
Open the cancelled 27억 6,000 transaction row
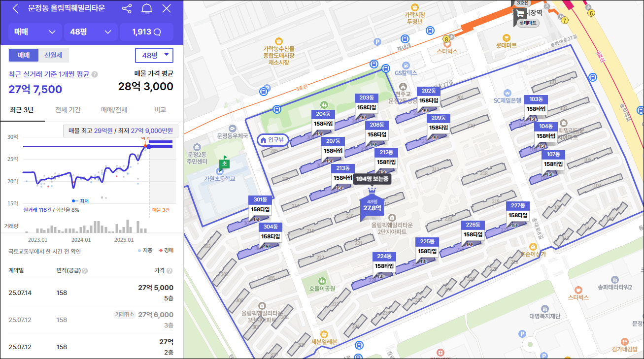click(x=91, y=320)
